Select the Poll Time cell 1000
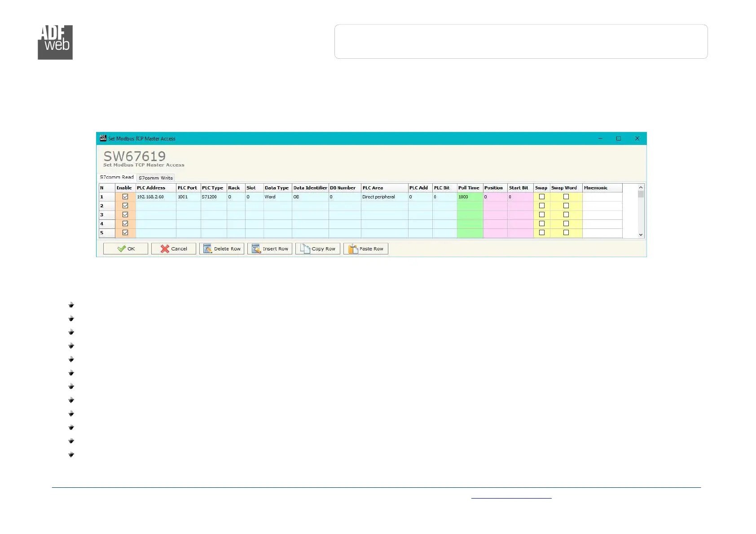The image size is (756, 534). coord(470,197)
